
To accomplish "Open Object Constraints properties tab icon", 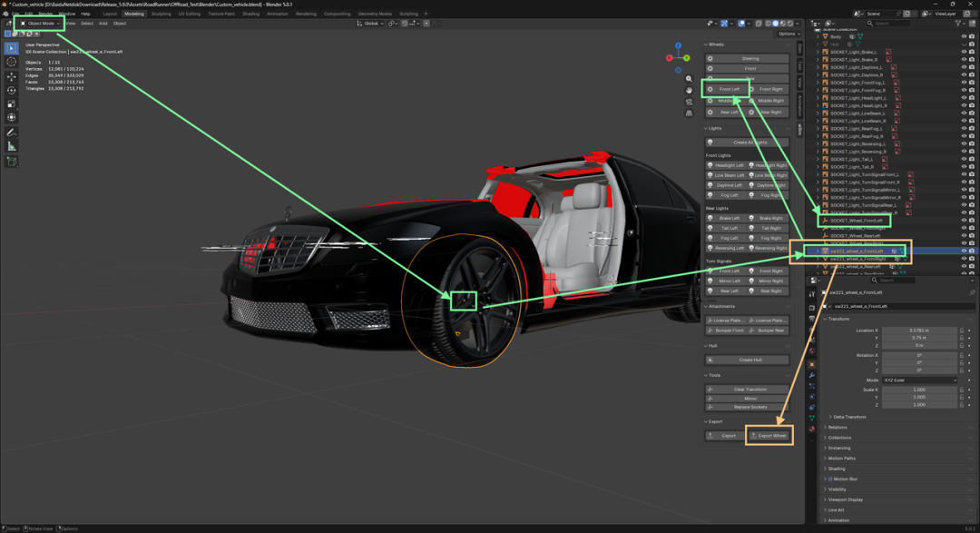I will tap(811, 408).
